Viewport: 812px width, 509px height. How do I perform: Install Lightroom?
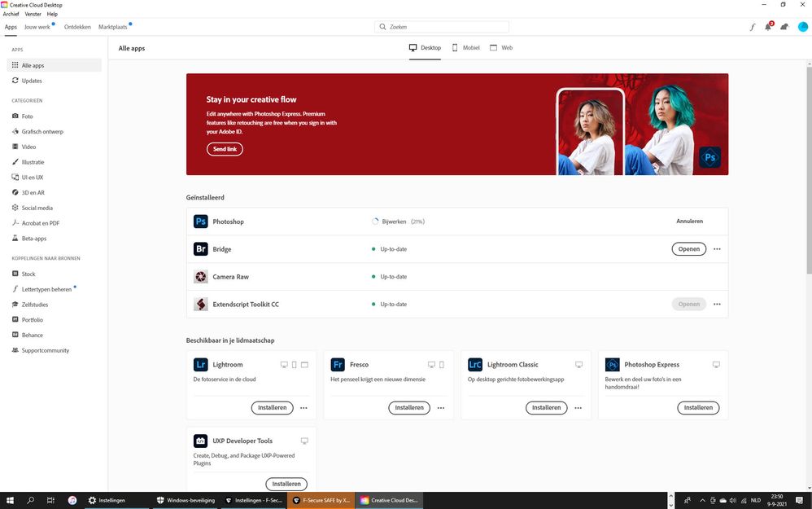pos(273,408)
